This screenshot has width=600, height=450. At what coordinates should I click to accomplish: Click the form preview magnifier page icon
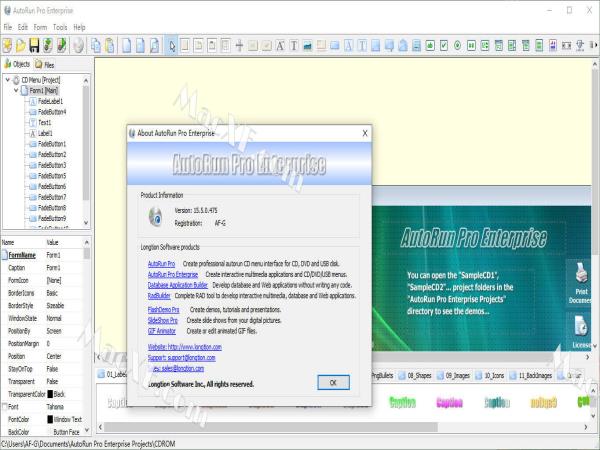(x=154, y=46)
